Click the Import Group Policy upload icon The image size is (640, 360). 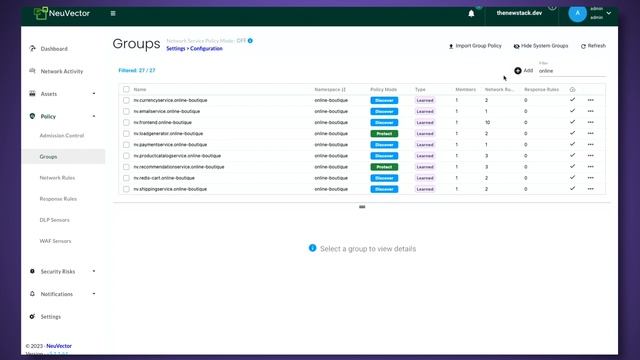451,46
